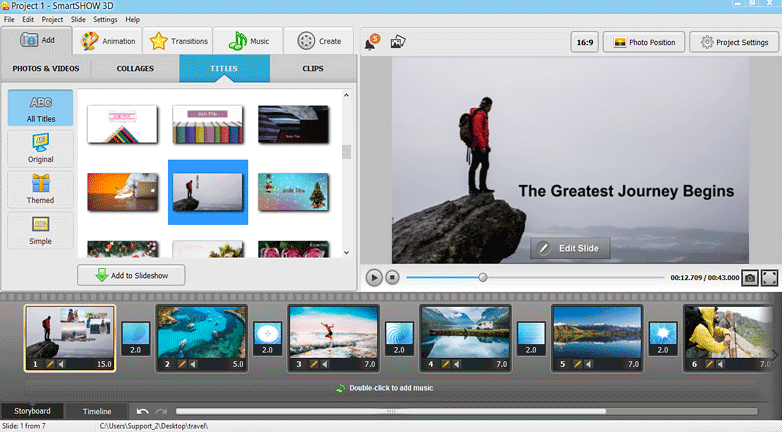Click the photo gallery icon beside the bell
This screenshot has width=782, height=432.
(x=398, y=42)
